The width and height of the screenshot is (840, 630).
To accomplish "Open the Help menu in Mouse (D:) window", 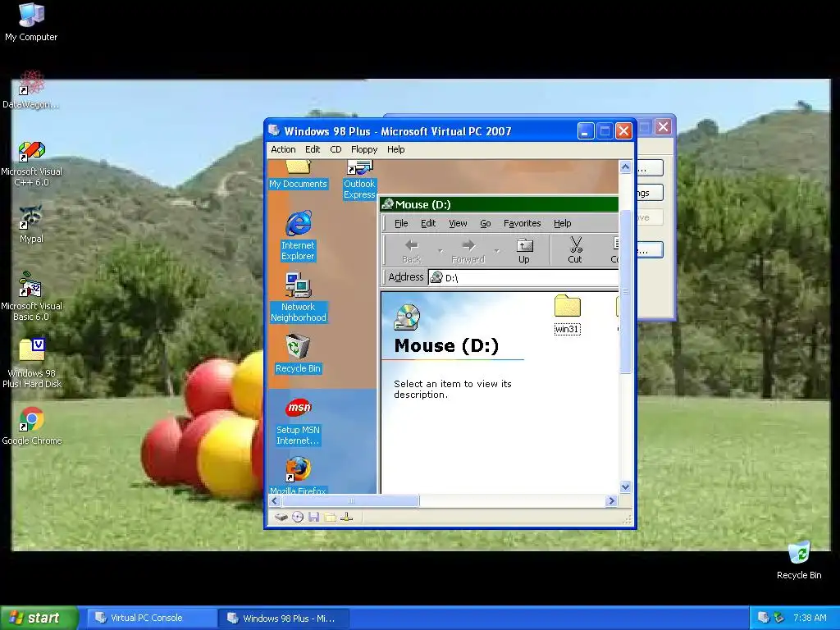I will pos(563,223).
